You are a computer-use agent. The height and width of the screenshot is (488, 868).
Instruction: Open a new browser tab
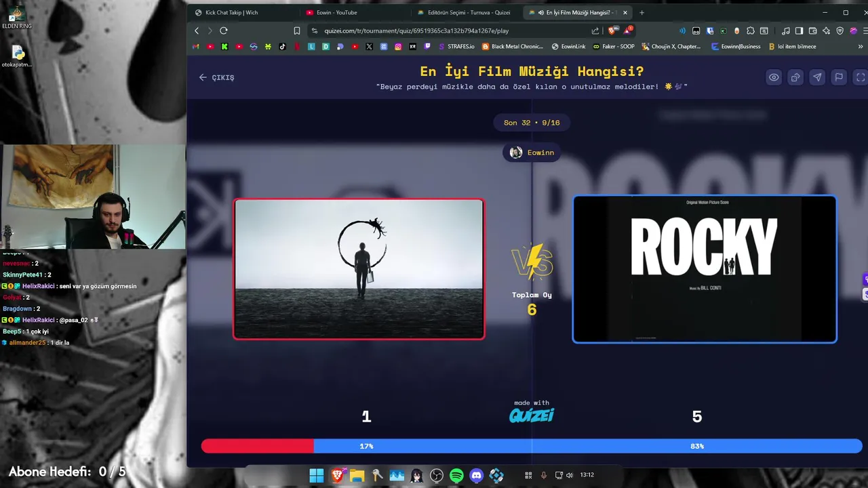(x=642, y=12)
